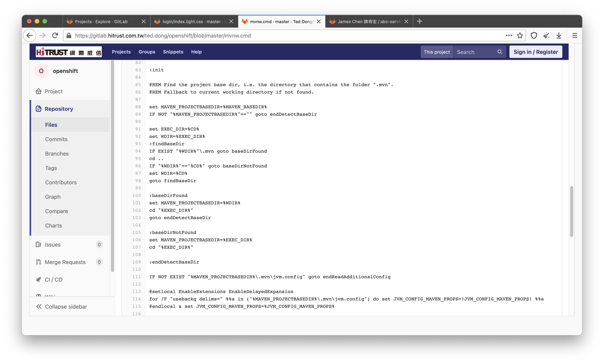604x364 pixels.
Task: Open Branches under Repository
Action: pyautogui.click(x=57, y=154)
